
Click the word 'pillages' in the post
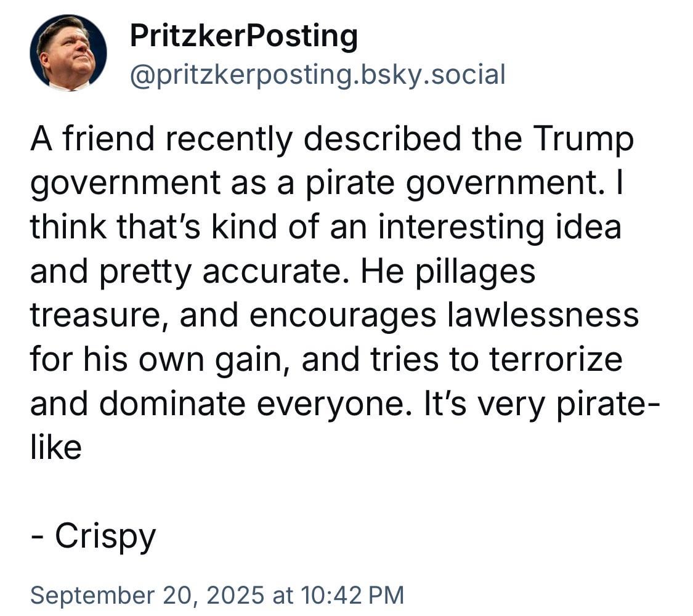coord(475,272)
